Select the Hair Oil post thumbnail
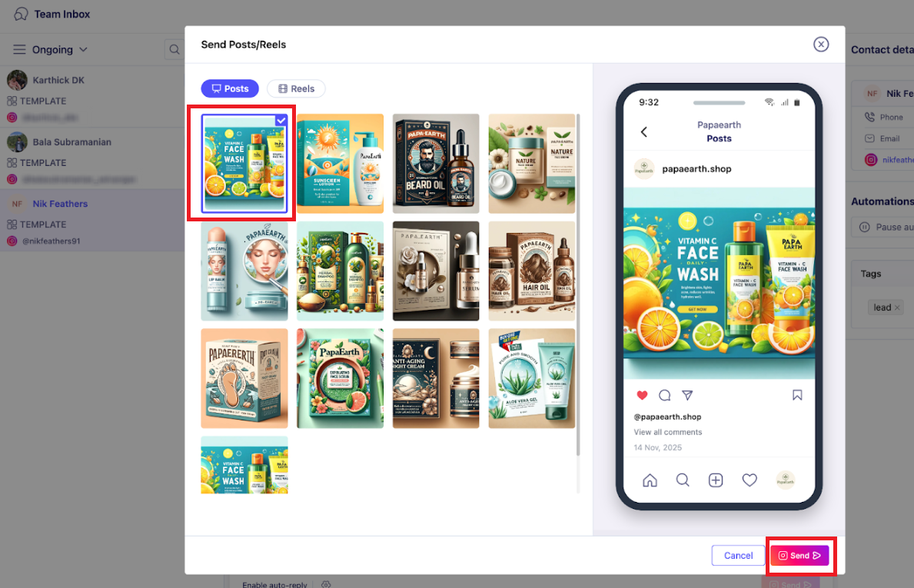Screen dimensions: 914x588 point(532,271)
